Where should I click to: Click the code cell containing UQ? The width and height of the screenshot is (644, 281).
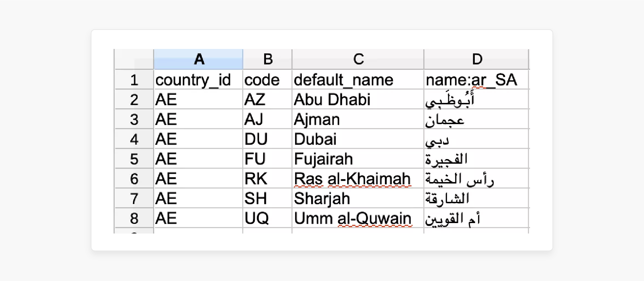(x=267, y=218)
